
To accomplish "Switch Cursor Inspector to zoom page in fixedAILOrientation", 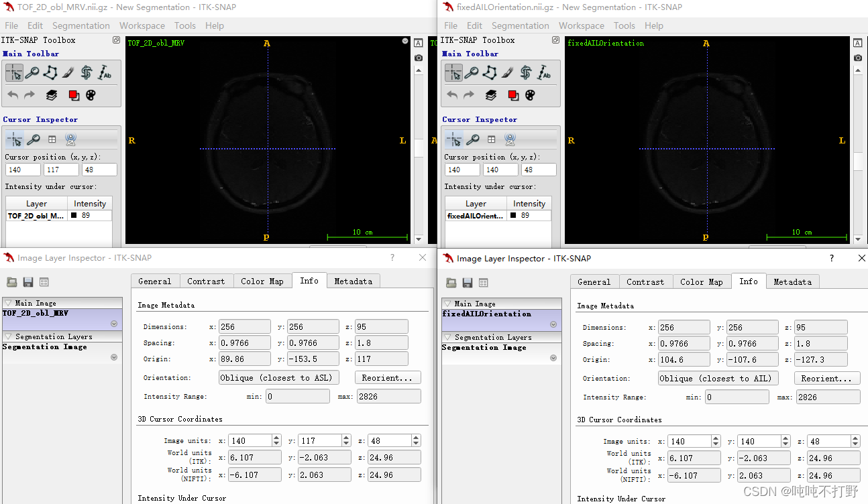I will (x=472, y=139).
